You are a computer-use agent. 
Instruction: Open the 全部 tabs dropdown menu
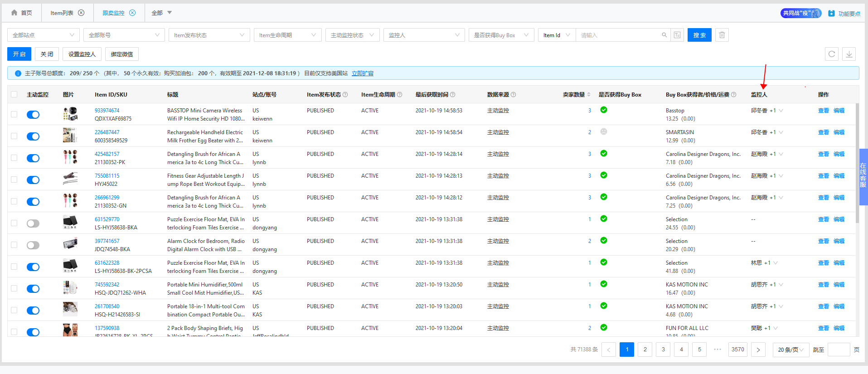162,13
